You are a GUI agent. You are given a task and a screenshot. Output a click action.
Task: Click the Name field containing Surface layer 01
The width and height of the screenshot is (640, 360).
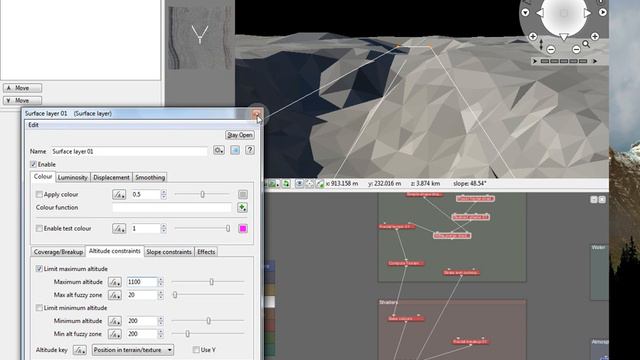point(129,151)
